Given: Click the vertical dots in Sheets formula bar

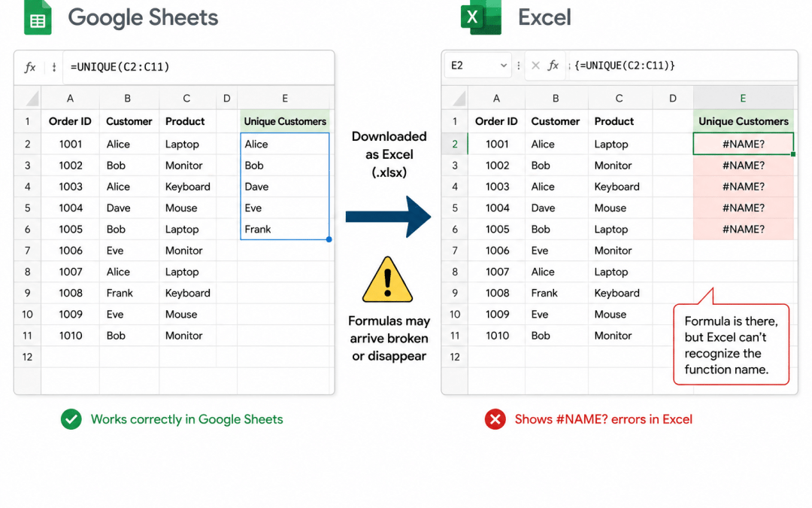Looking at the screenshot, I should [x=54, y=67].
